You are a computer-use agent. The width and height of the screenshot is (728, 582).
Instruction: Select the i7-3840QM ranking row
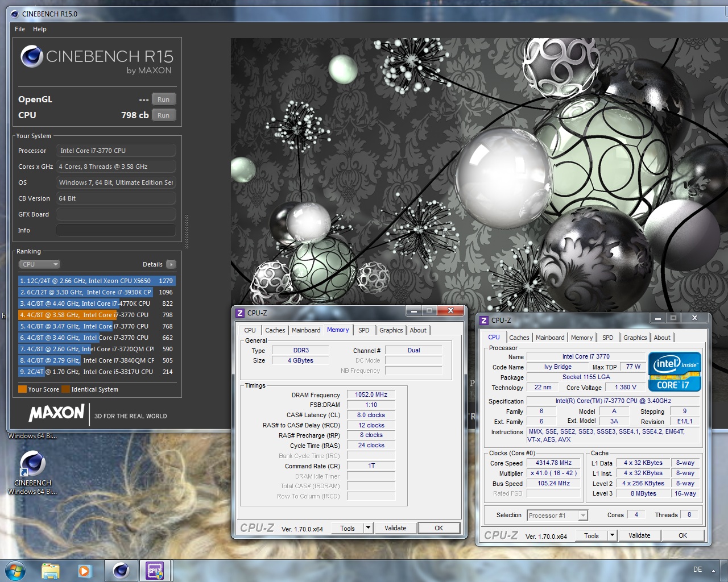[x=97, y=360]
